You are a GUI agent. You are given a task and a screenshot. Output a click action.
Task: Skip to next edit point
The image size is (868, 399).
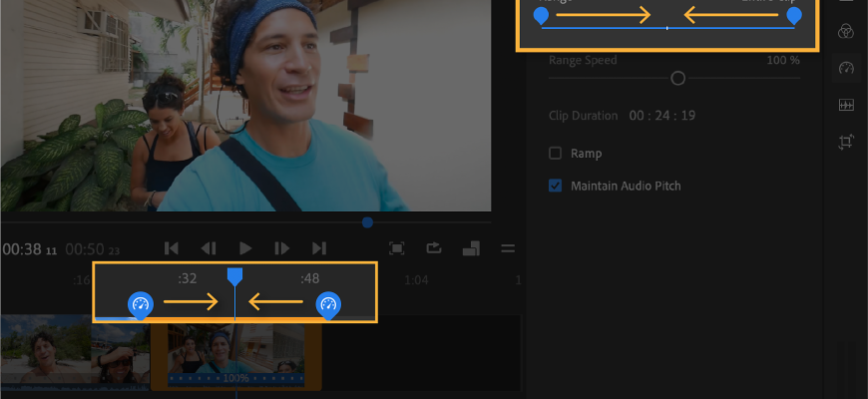click(x=319, y=248)
